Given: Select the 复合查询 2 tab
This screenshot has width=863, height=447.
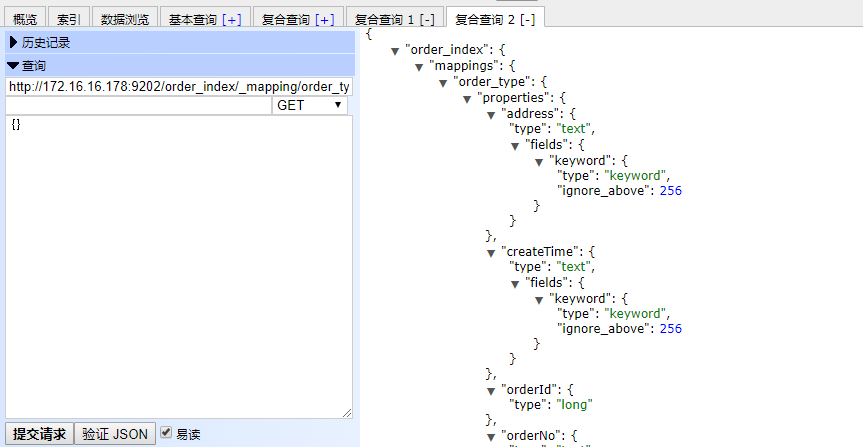Looking at the screenshot, I should coord(485,19).
